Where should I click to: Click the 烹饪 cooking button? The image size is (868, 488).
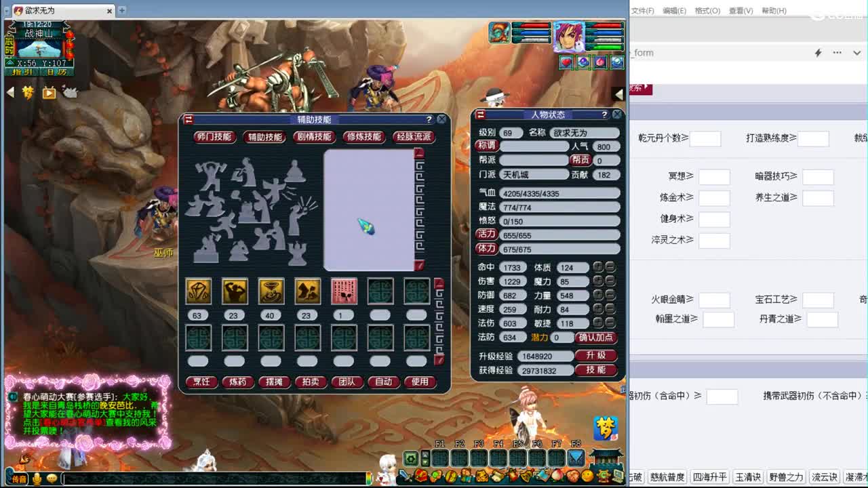point(201,382)
